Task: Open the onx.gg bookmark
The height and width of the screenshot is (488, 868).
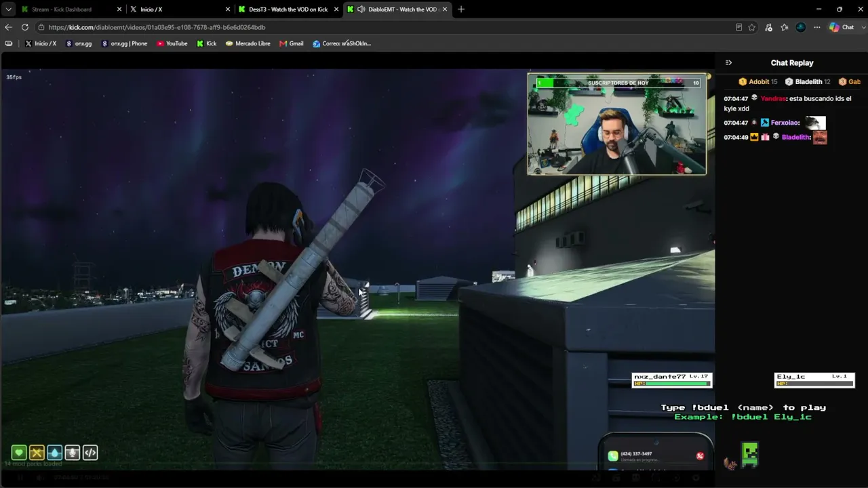Action: tap(79, 43)
